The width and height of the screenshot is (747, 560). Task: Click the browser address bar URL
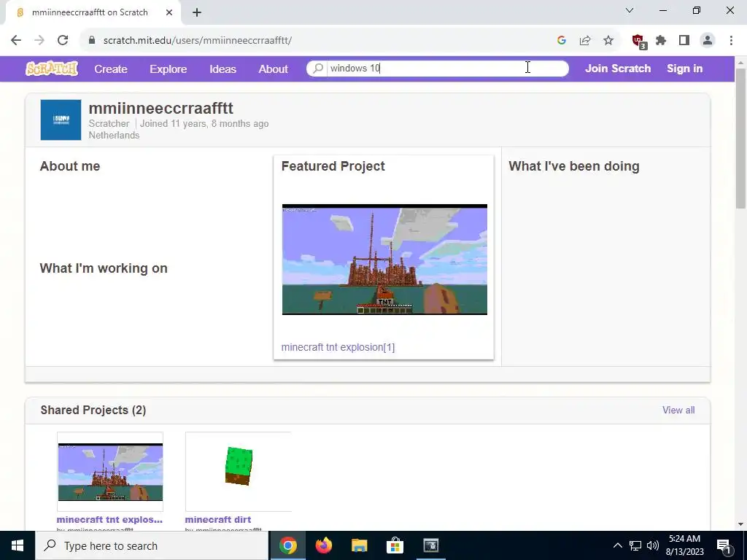point(197,41)
